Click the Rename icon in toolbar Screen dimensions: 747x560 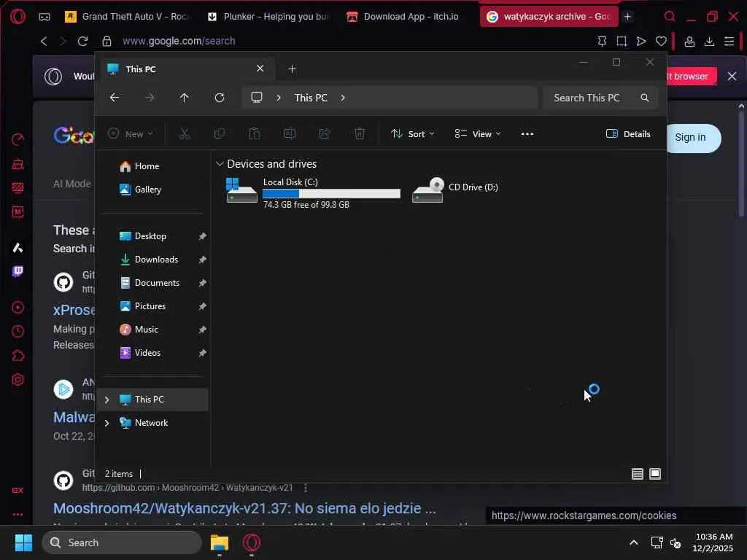289,134
